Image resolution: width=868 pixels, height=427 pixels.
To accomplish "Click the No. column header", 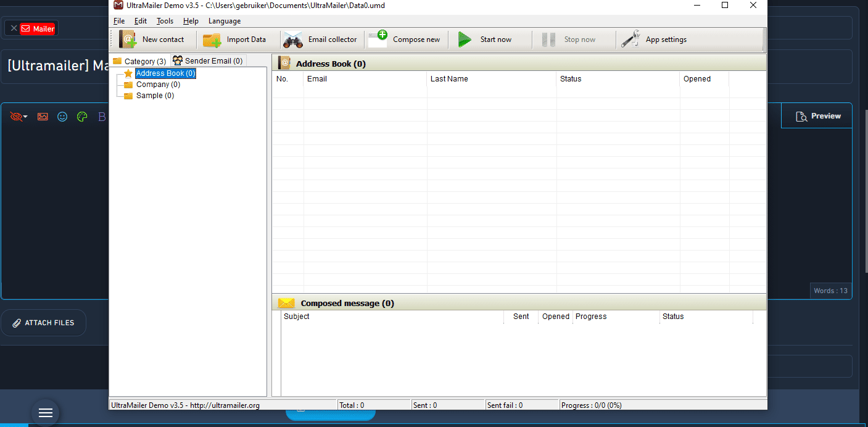I will [x=288, y=79].
